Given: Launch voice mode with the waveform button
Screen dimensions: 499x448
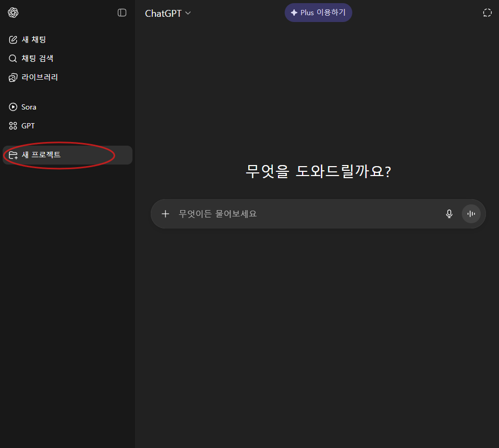Looking at the screenshot, I should point(471,214).
